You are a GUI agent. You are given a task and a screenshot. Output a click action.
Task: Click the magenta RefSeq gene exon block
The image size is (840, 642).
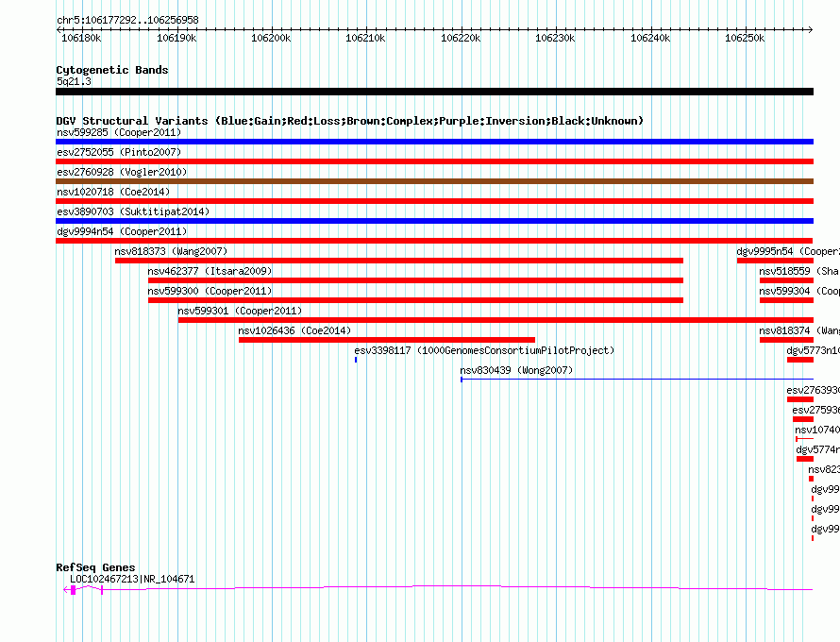(73, 590)
